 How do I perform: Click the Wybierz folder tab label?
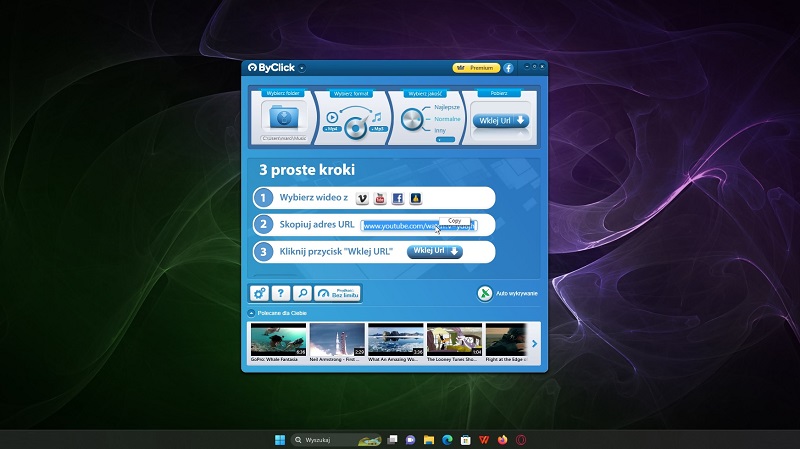point(283,93)
